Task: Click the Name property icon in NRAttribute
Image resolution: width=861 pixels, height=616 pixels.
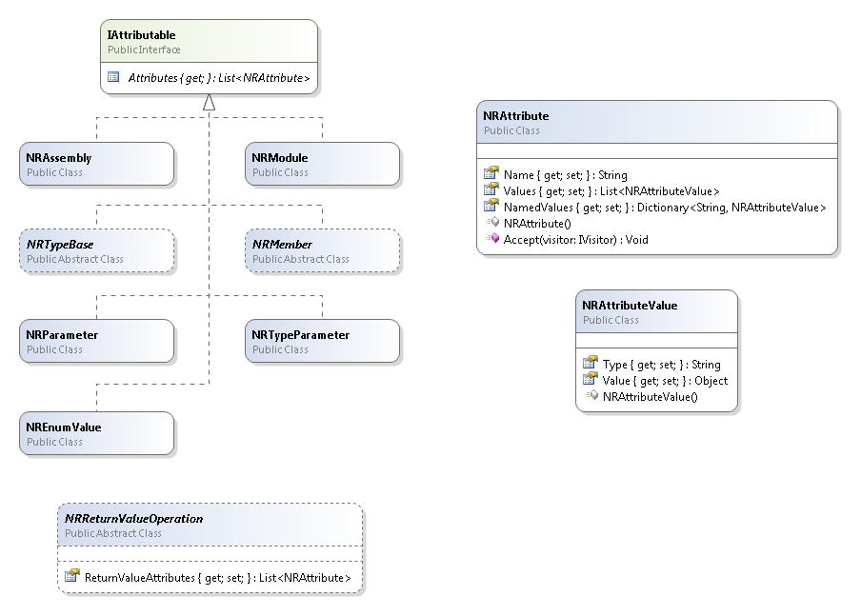Action: [491, 174]
